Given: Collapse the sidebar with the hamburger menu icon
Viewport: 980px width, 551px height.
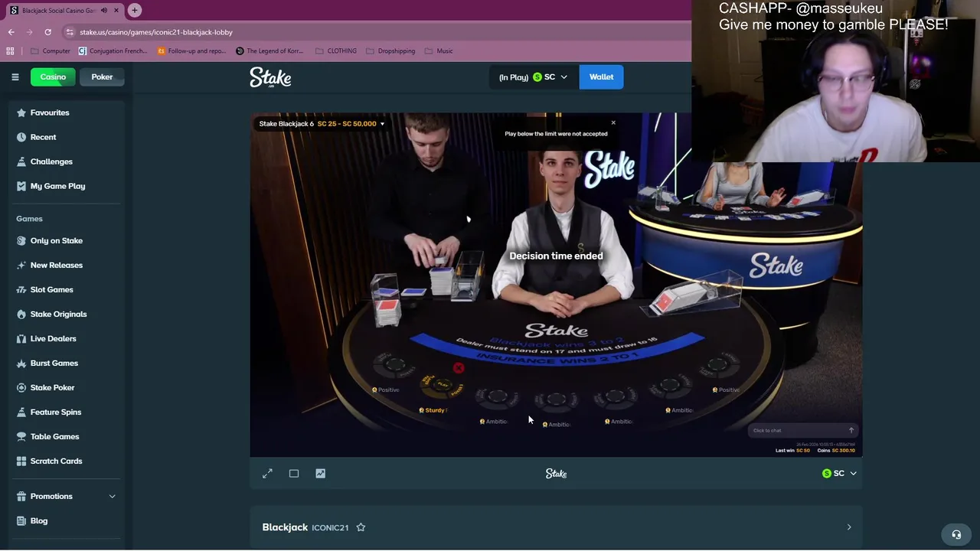Looking at the screenshot, I should click(15, 77).
